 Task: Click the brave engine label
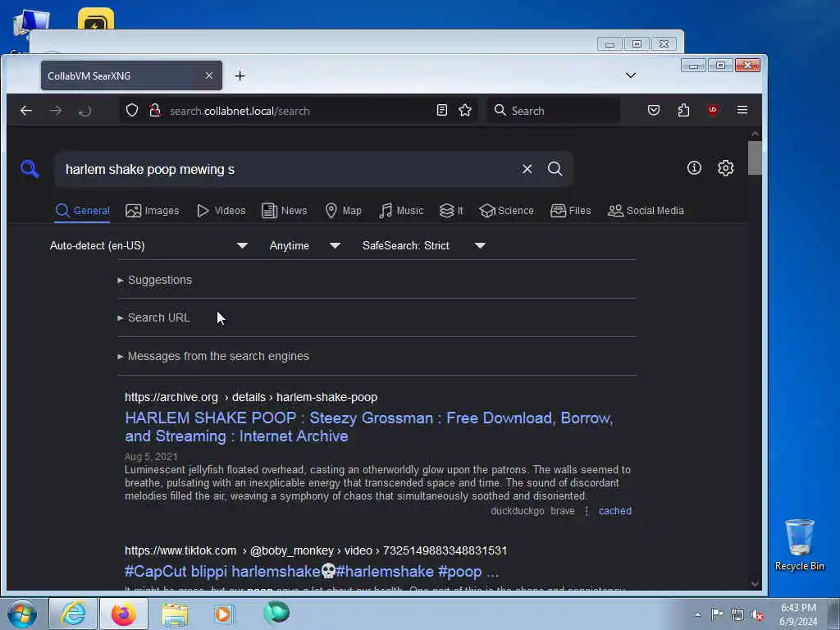point(563,511)
